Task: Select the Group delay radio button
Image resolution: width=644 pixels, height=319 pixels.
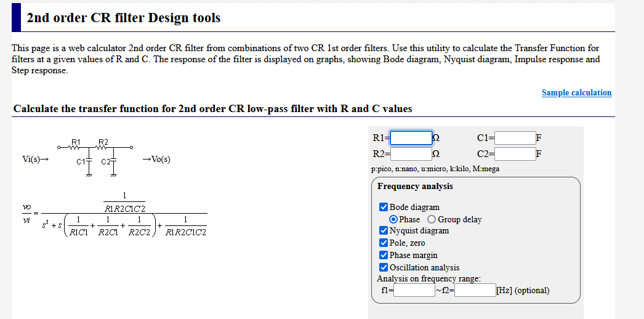Action: [x=432, y=219]
